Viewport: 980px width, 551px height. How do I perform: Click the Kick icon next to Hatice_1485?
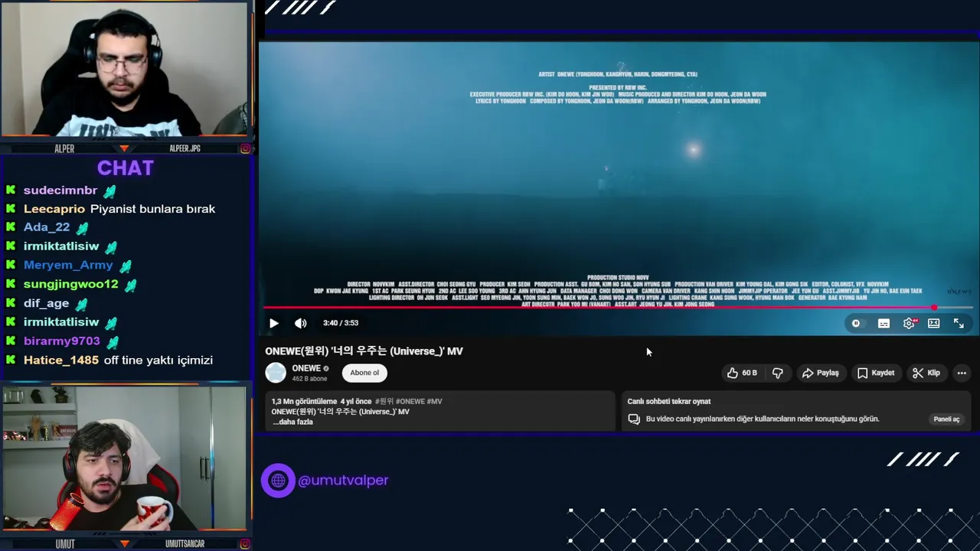point(10,360)
